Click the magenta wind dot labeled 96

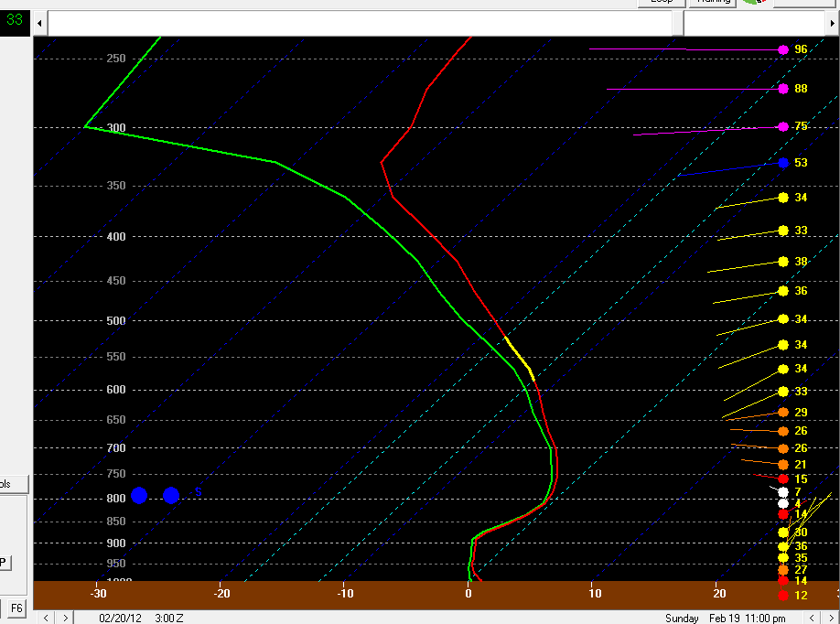[783, 49]
